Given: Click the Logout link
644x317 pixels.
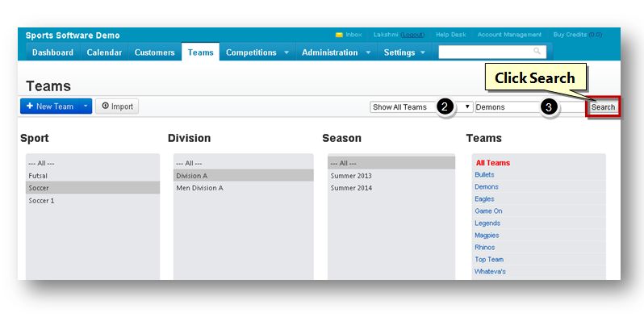Looking at the screenshot, I should pos(412,35).
